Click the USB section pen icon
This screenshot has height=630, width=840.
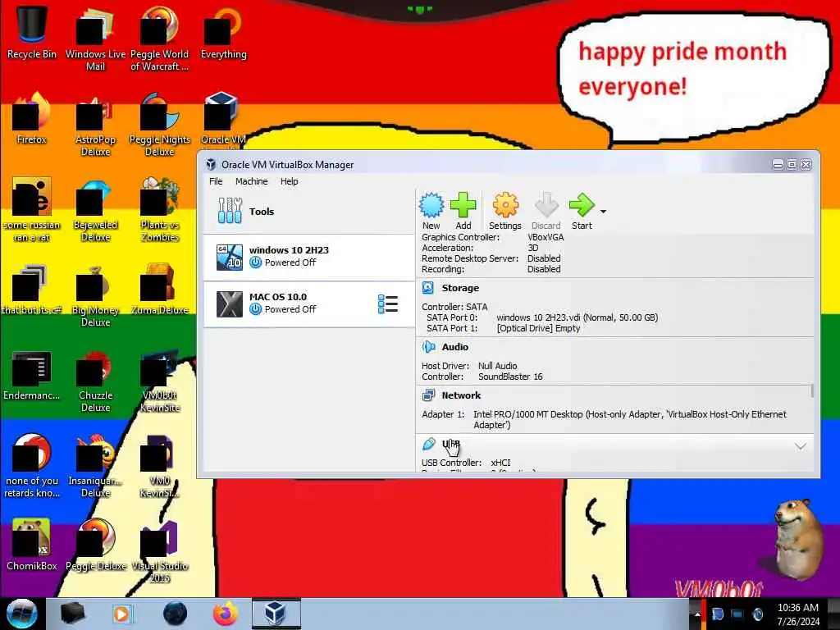[x=428, y=444]
